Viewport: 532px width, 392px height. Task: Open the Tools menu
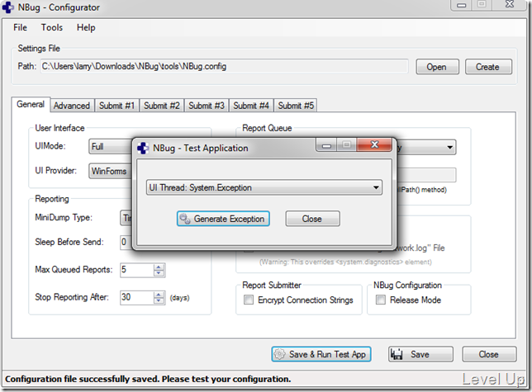point(52,27)
